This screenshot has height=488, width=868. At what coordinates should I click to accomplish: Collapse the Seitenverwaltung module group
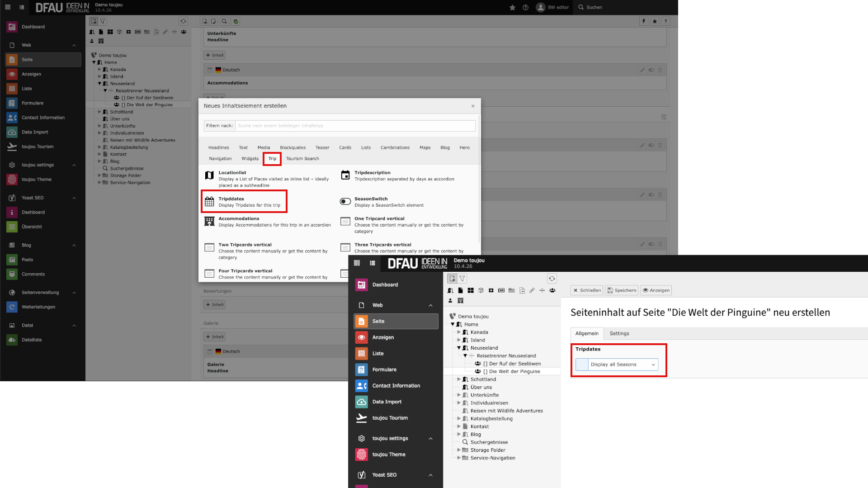click(74, 293)
